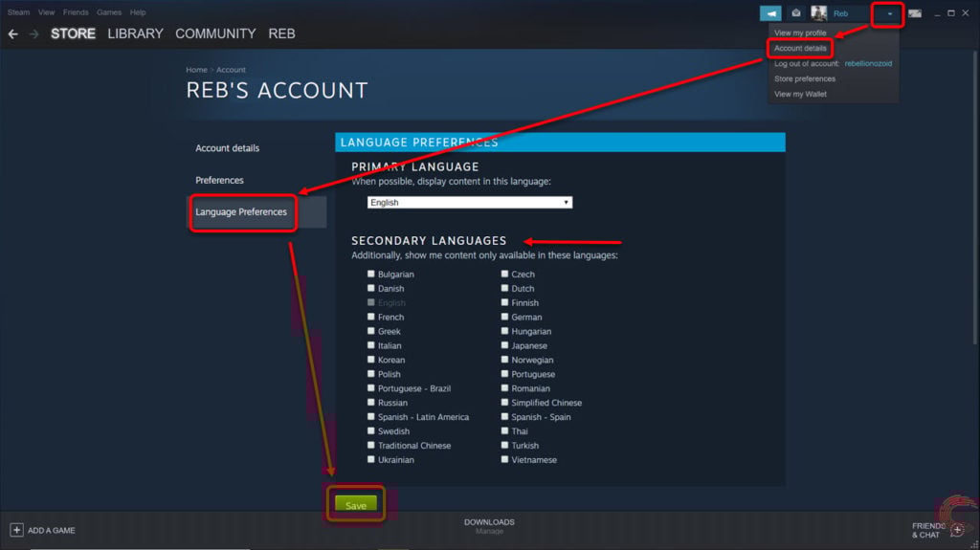
Task: Switch to the LIBRARY tab
Action: click(x=135, y=33)
